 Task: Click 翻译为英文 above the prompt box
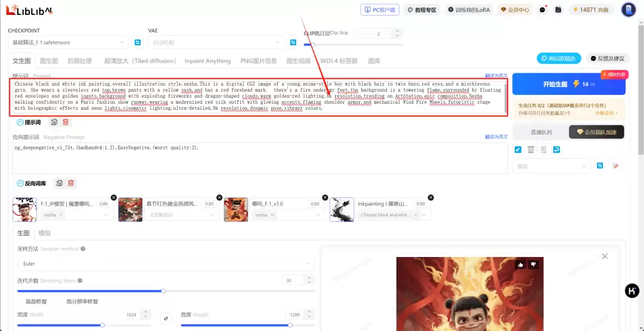496,76
